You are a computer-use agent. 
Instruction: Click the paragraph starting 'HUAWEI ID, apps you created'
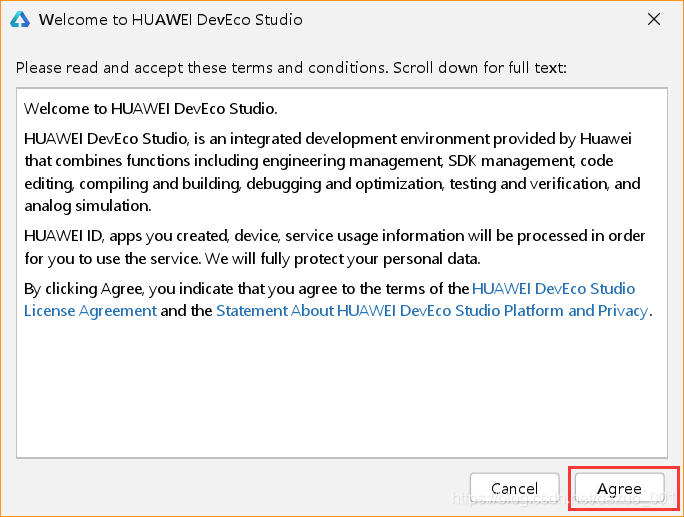pos(334,247)
